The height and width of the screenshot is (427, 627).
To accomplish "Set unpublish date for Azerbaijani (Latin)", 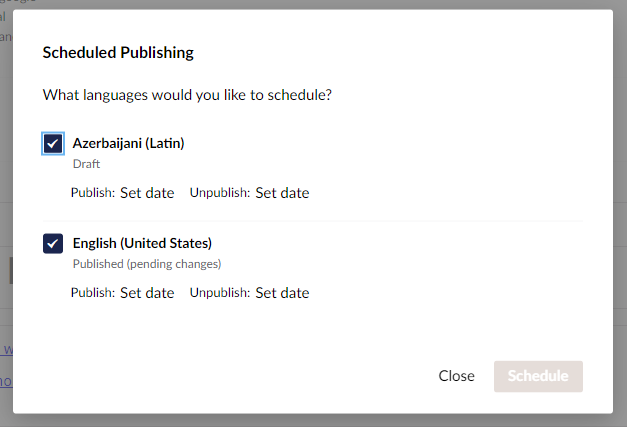I will point(282,193).
